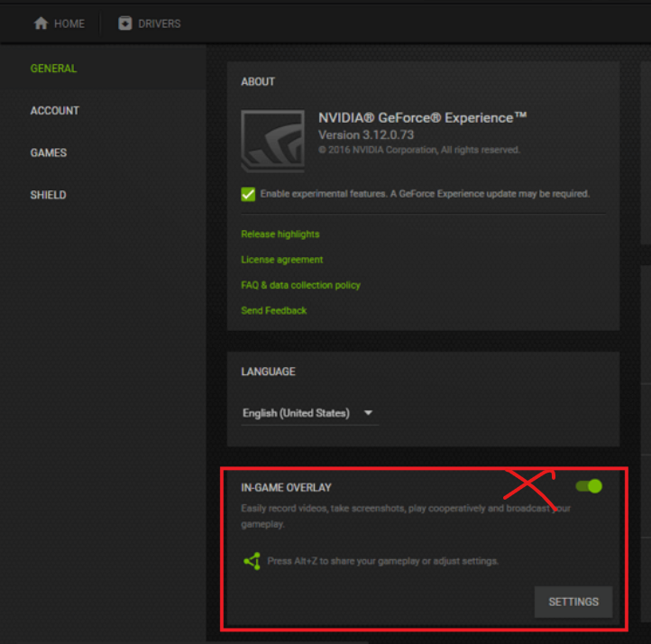Click the Easily record videos description text
Viewport: 651px width, 644px height.
[x=406, y=516]
